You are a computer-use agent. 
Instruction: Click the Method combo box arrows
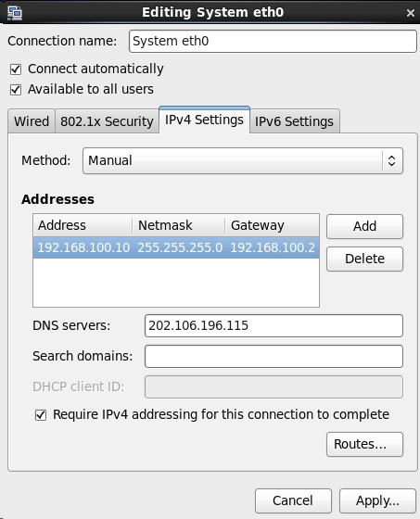click(x=392, y=160)
